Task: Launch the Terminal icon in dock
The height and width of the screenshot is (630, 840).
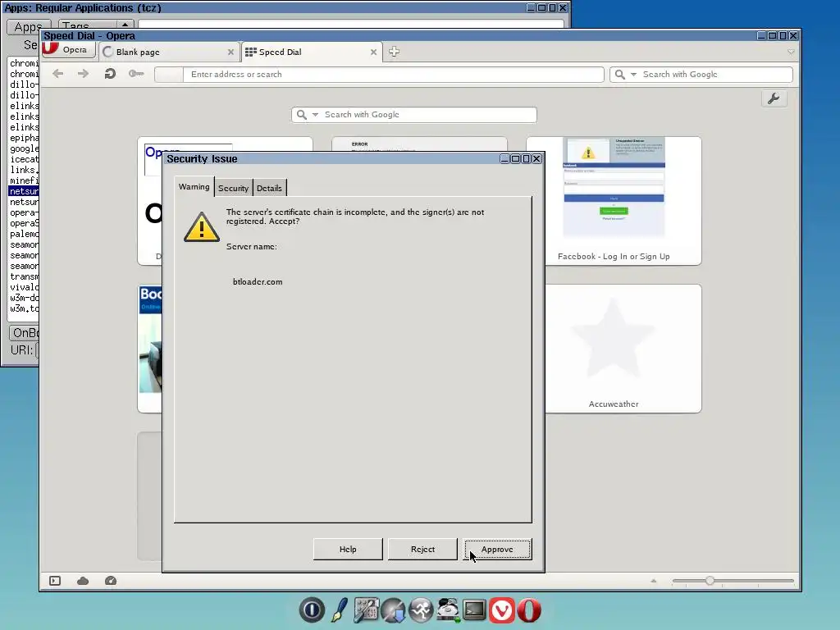Action: 475,610
